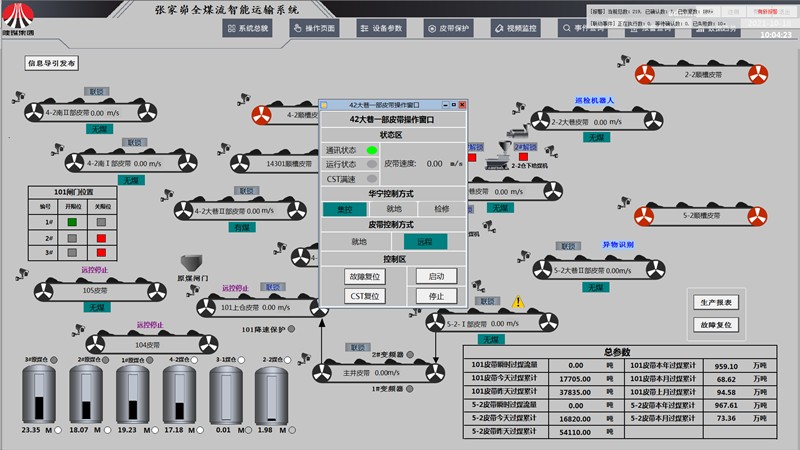Open 设备参数 from the top bar
Screen dimensions: 800x450
tap(382, 29)
